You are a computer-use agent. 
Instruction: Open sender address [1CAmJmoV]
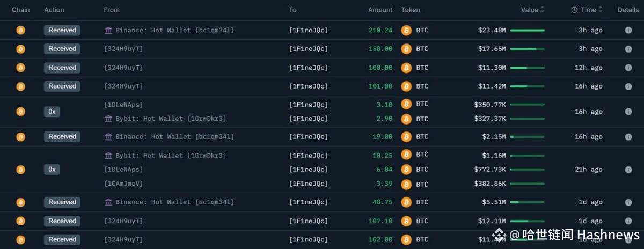pos(123,184)
